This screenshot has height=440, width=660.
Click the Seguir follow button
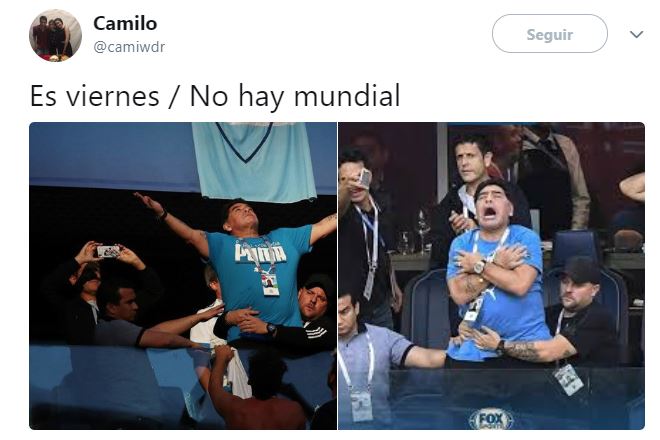tap(549, 34)
